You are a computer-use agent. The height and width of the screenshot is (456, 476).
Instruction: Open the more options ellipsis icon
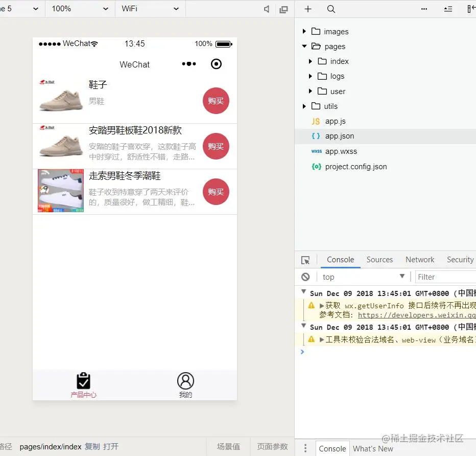[x=423, y=9]
